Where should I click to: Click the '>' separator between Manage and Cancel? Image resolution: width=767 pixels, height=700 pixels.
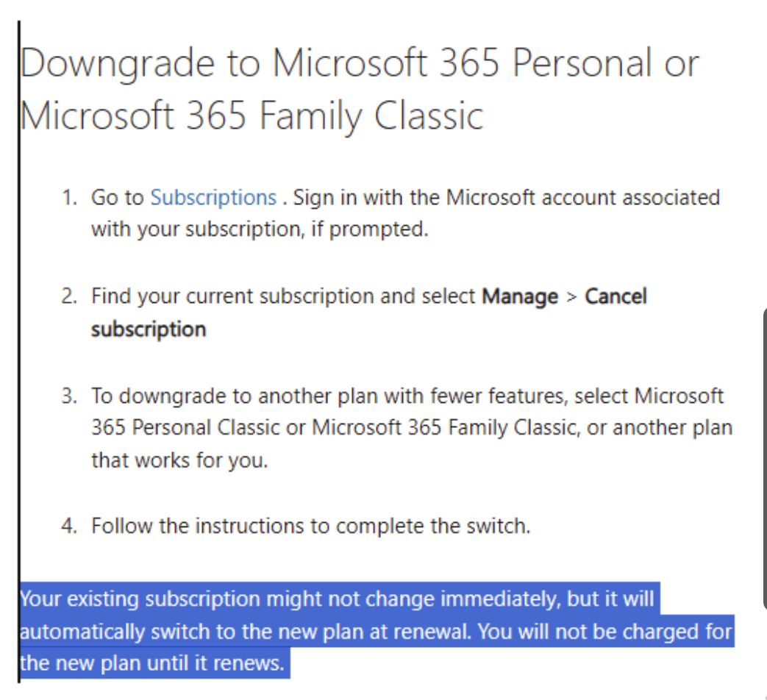[x=571, y=297]
